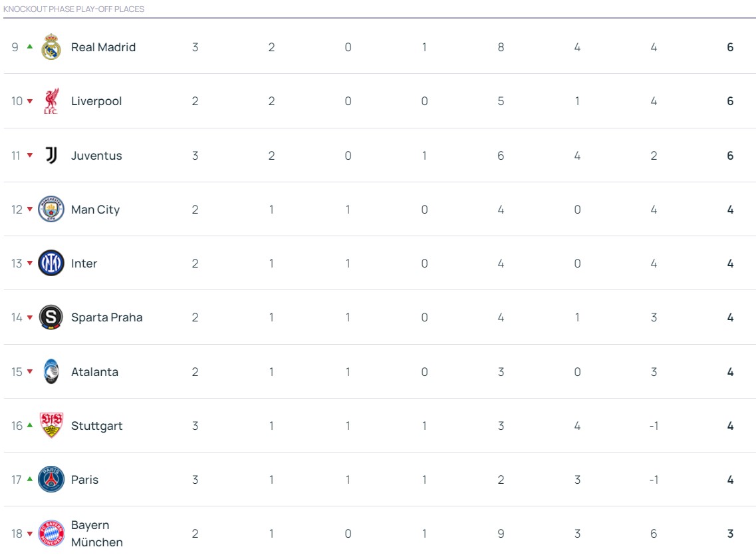
Task: Click the Liverpool club crest
Action: click(51, 101)
